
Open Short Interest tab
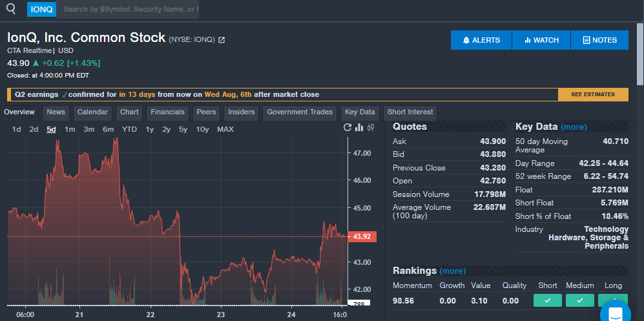410,112
